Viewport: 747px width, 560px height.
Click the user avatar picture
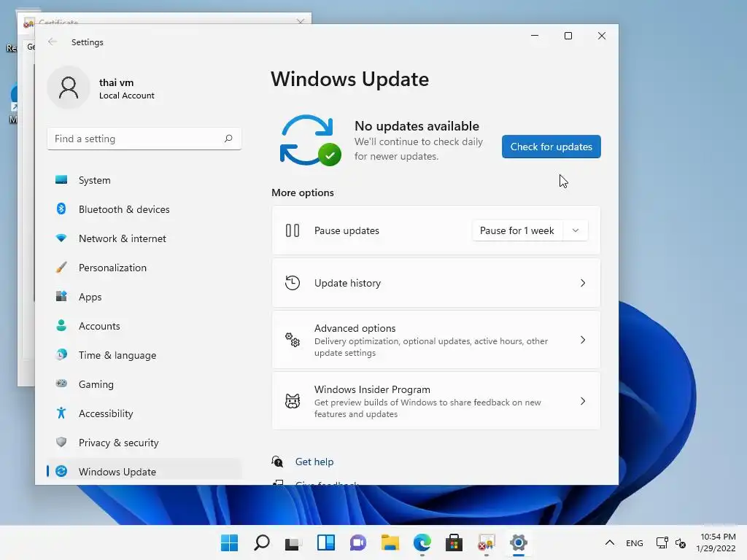click(69, 87)
